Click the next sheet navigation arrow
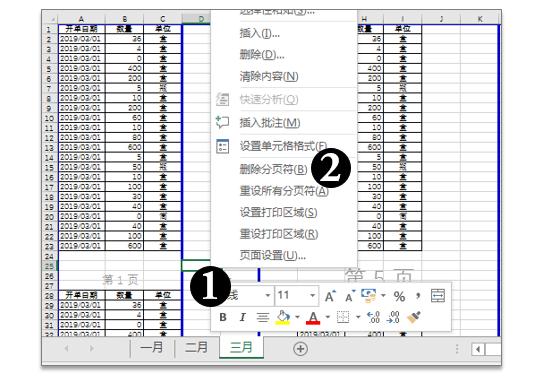Viewport: 541px width, 376px height. tap(91, 348)
